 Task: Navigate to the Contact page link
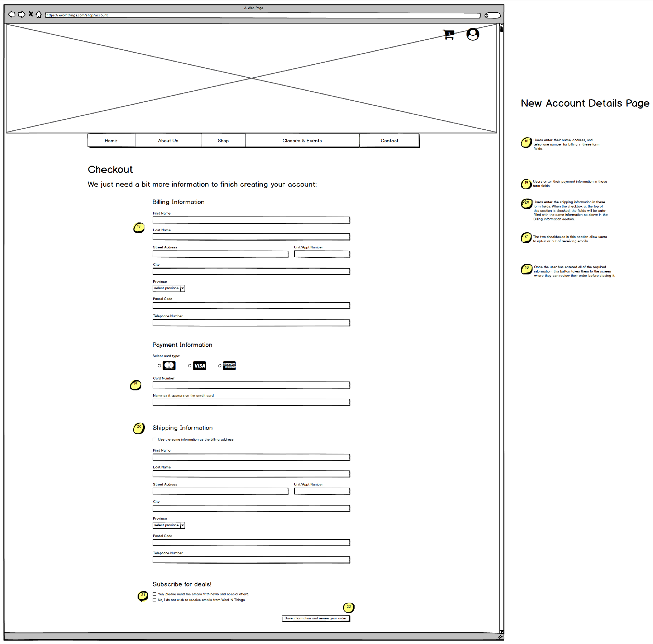389,141
